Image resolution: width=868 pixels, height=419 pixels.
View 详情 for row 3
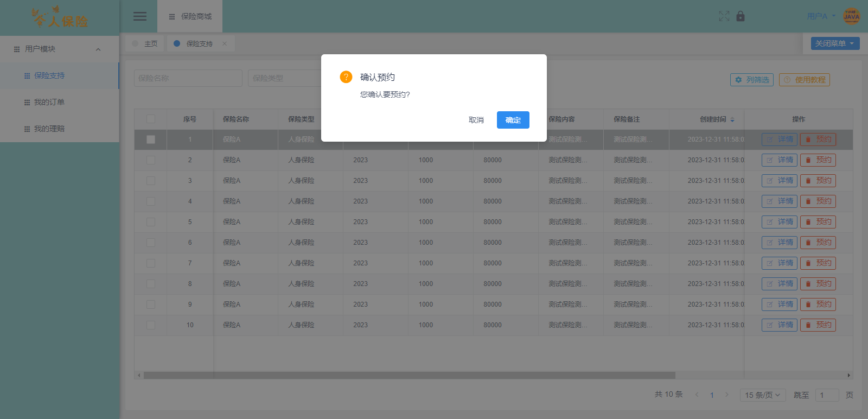point(780,181)
